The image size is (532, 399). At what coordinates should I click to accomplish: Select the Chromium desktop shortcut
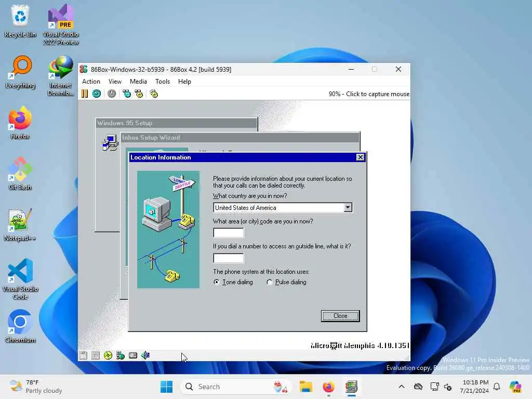(20, 326)
